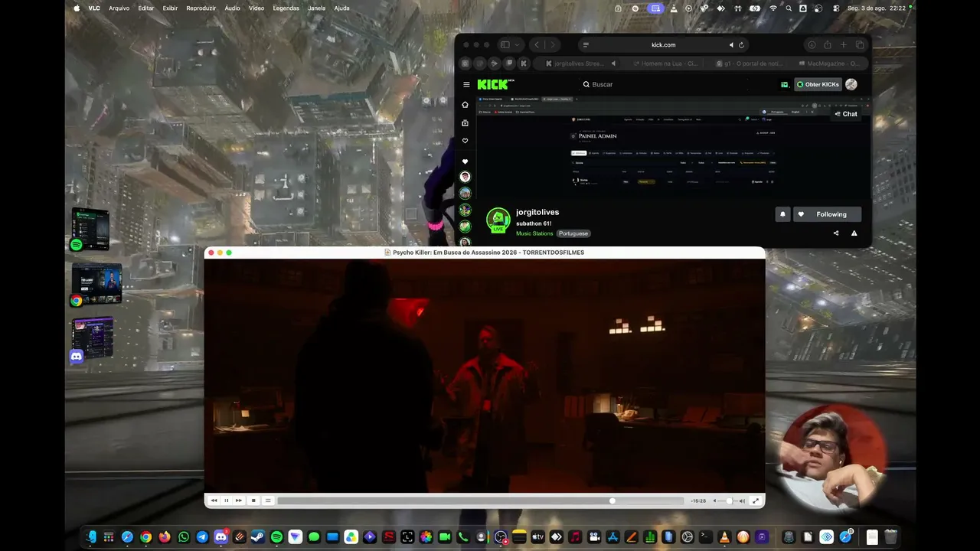This screenshot has width=980, height=551.
Task: Open the Kick browse sidebar icon
Action: click(x=465, y=123)
